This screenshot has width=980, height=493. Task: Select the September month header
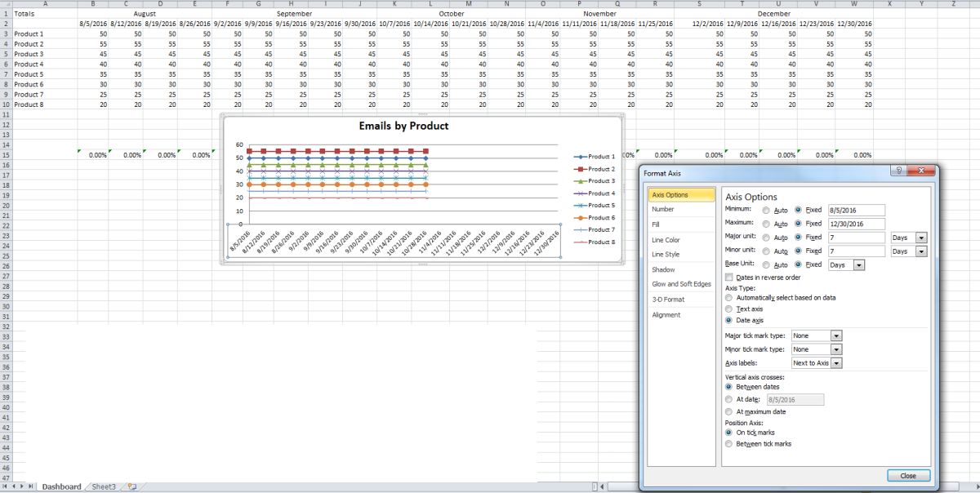coord(294,14)
